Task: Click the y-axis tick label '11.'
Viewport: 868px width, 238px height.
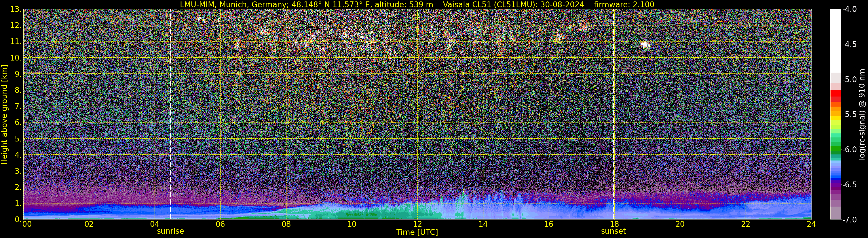Action: (x=16, y=42)
